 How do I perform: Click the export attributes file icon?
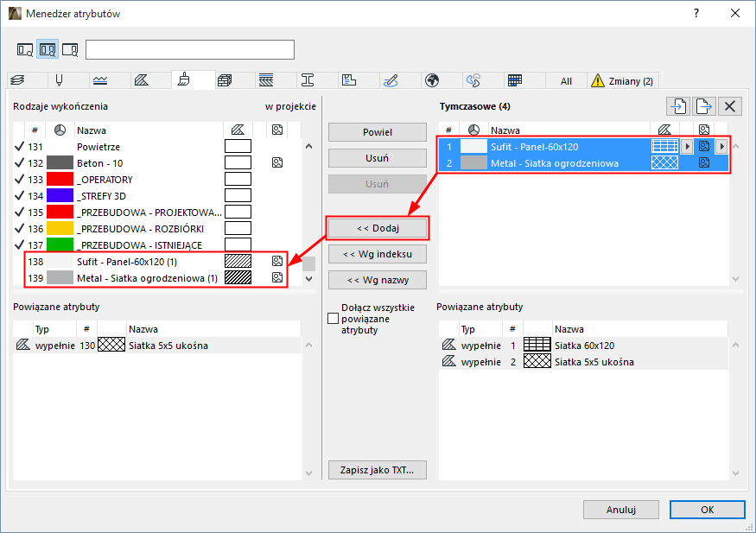(704, 106)
